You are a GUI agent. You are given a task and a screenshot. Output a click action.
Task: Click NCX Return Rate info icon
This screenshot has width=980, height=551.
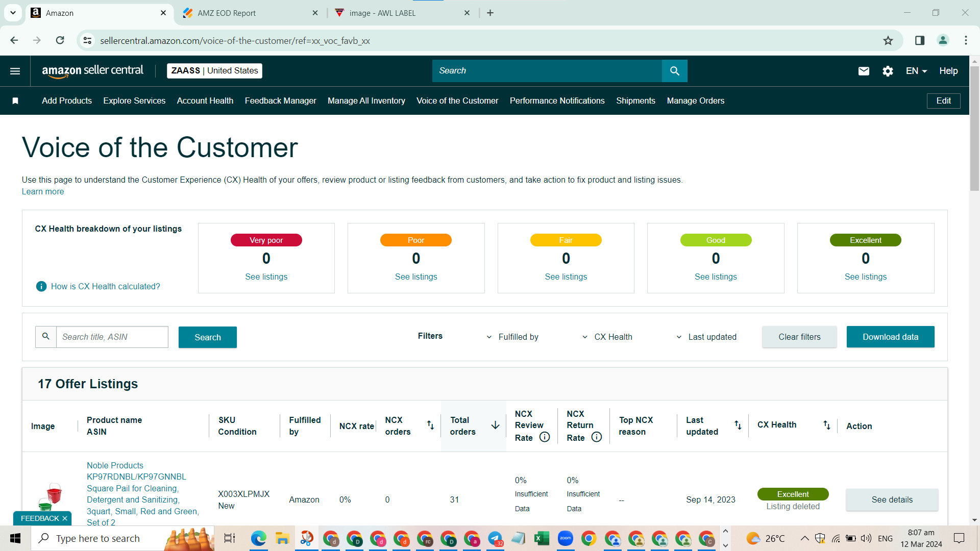(597, 437)
